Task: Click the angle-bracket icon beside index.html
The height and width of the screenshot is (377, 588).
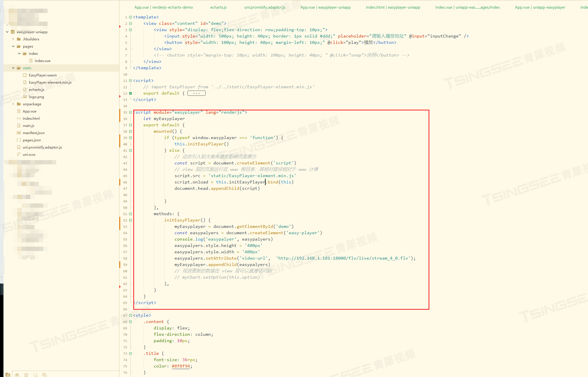Action: click(x=19, y=118)
